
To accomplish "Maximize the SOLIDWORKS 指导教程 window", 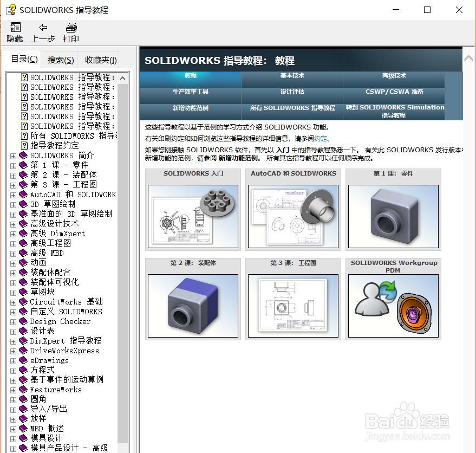I will (x=427, y=10).
